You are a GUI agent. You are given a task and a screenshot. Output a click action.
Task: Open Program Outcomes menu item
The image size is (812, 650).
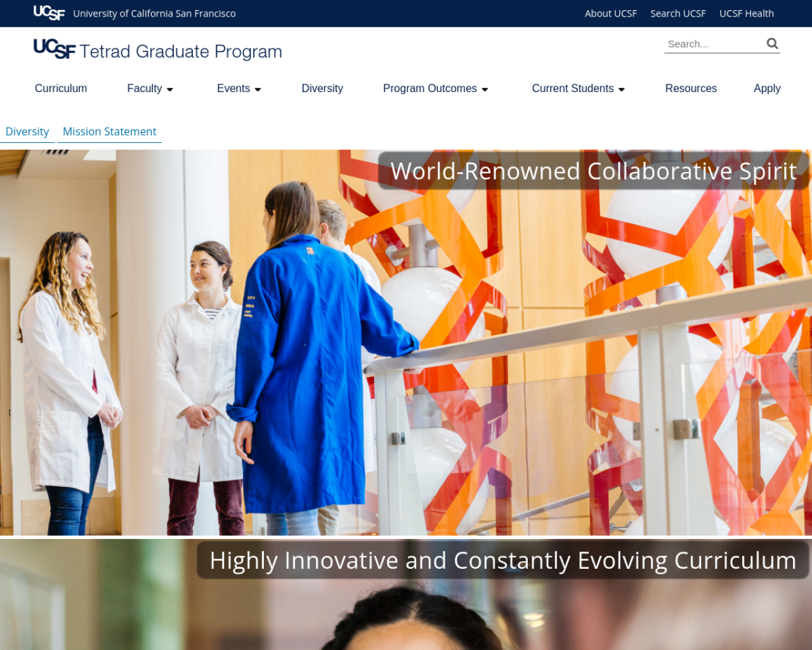point(430,88)
